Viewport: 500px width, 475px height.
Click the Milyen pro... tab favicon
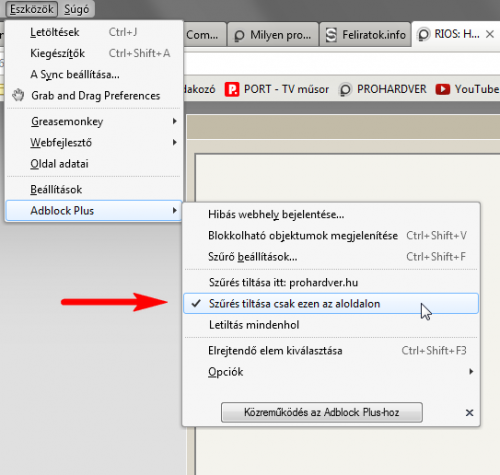pos(239,35)
